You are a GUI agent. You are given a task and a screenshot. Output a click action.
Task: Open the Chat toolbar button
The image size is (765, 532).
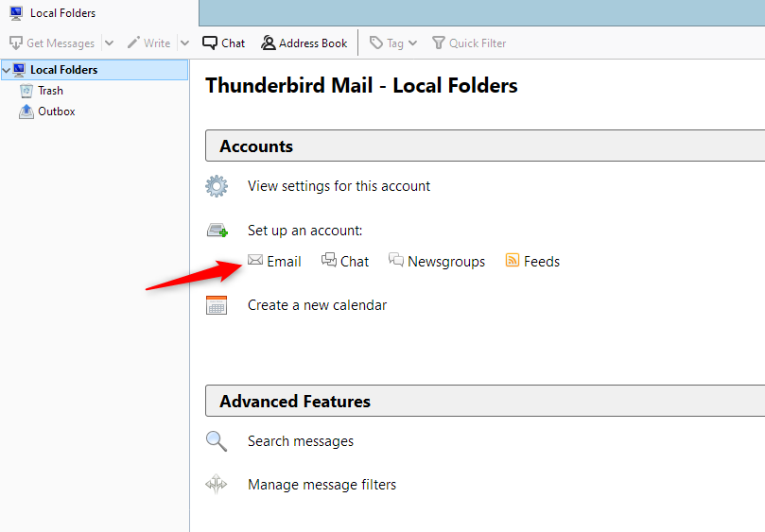click(x=223, y=43)
